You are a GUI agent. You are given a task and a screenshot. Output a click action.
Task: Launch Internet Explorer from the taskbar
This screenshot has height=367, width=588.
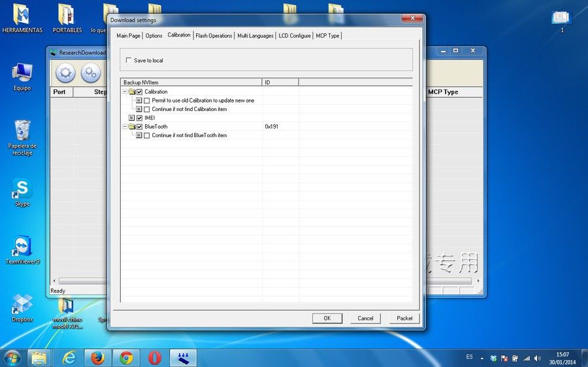pyautogui.click(x=69, y=358)
